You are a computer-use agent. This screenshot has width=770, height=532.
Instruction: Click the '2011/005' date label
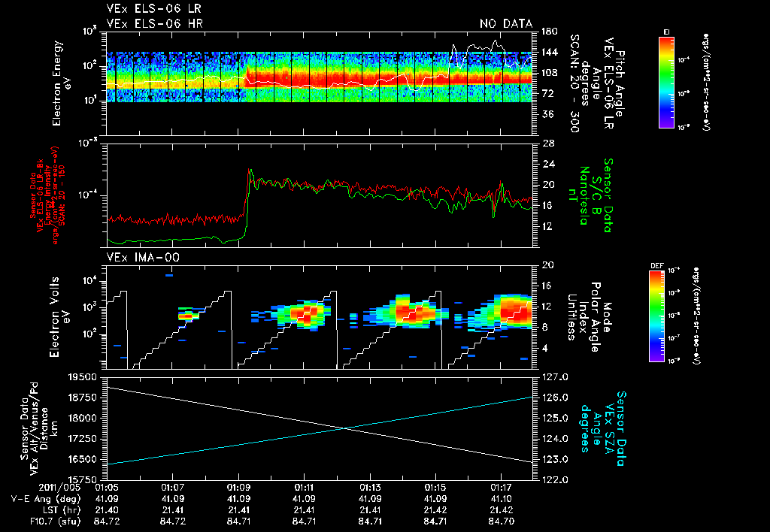[59, 488]
